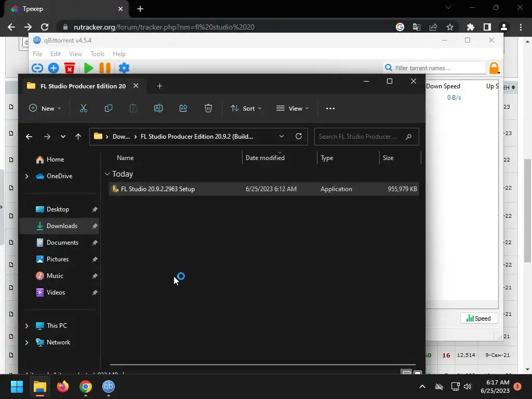Click the qBittorrent Add torrent link icon
Image resolution: width=532 pixels, height=399 pixels.
37,68
